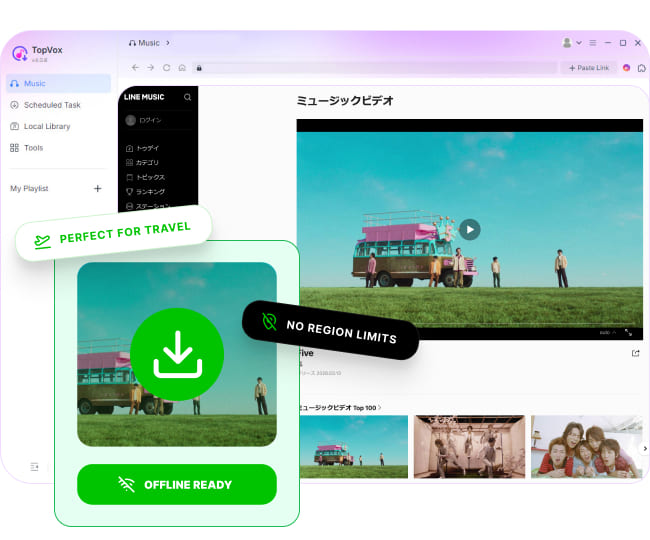Viewport: 650px width, 540px height.
Task: Click the headset icon at toolbar end
Action: (642, 68)
